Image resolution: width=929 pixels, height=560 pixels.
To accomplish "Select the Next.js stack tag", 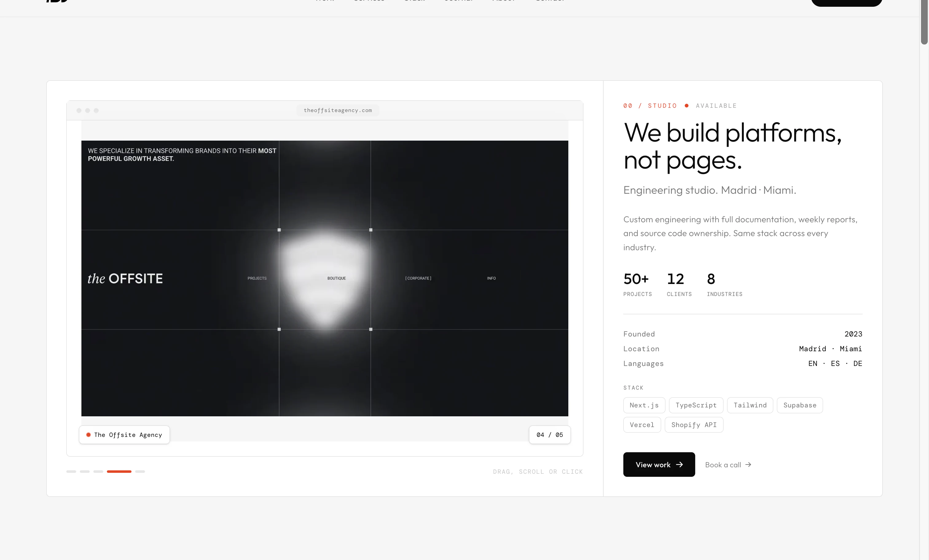I will [x=644, y=405].
